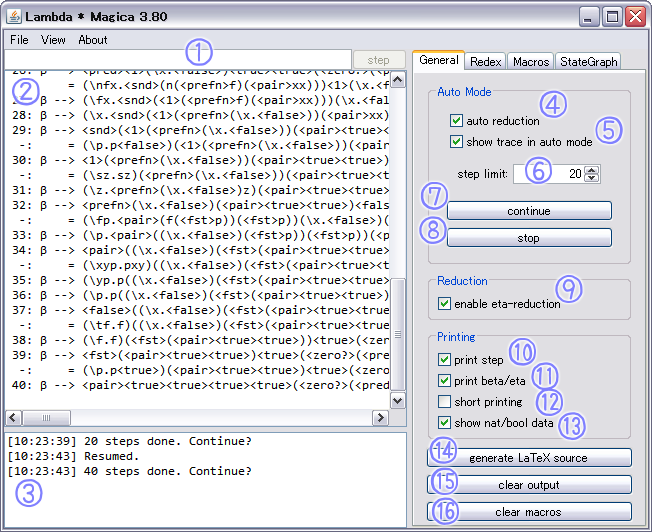
Task: Click the horizontal scrollbar of trace output
Action: pyautogui.click(x=200, y=418)
